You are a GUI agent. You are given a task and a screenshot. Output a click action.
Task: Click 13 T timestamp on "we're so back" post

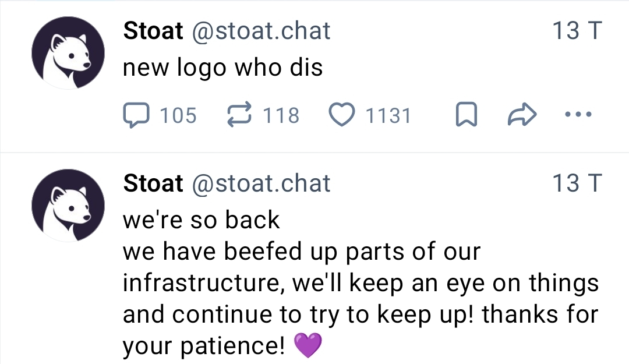(575, 183)
